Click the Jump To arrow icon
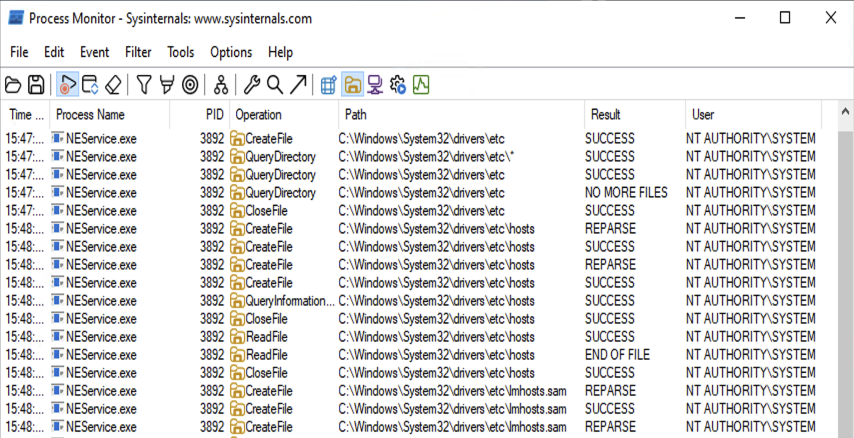 pyautogui.click(x=298, y=85)
